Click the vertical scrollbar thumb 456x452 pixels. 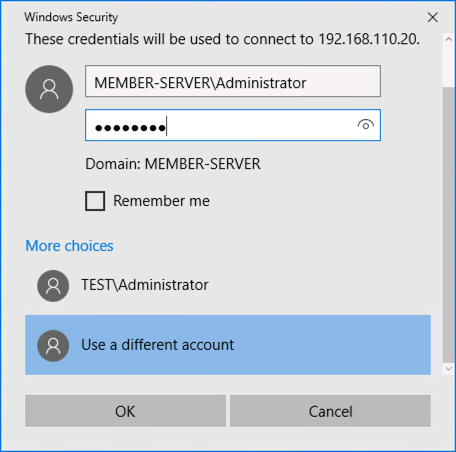pyautogui.click(x=449, y=225)
